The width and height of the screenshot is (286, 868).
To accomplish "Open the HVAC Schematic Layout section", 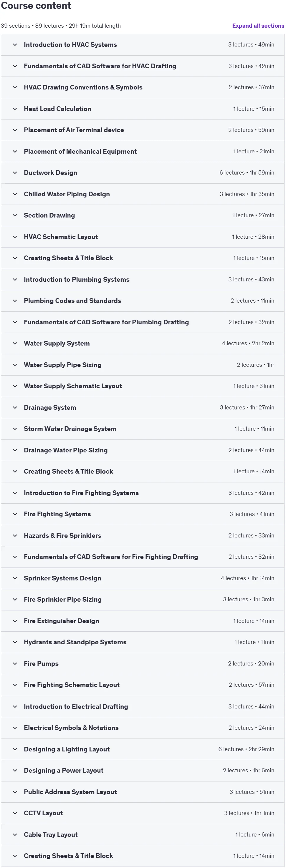I will 143,237.
